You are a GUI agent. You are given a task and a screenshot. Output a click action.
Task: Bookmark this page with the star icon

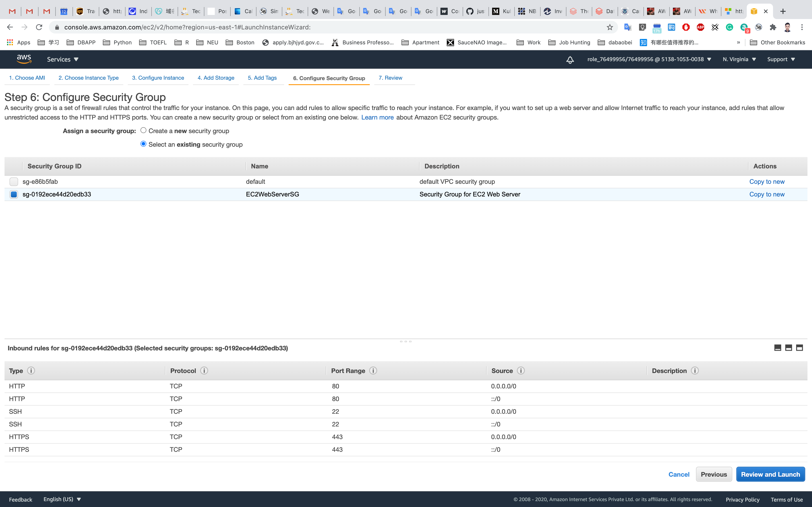[610, 27]
